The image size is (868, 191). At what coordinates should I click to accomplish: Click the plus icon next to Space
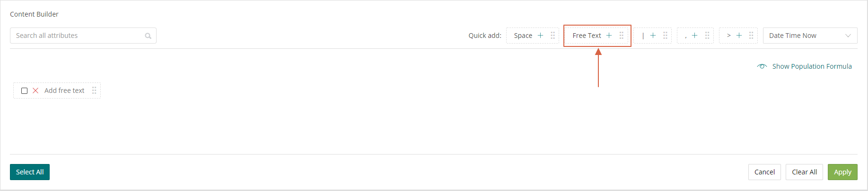point(540,36)
